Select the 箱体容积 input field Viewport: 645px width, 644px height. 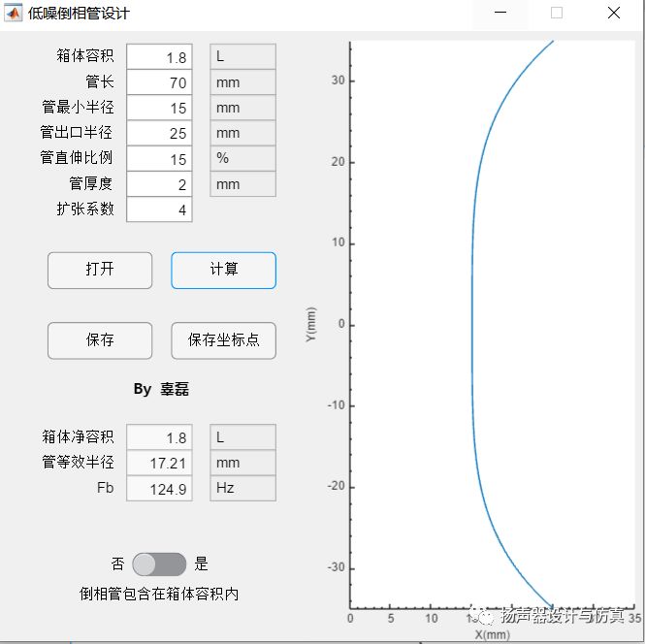[x=159, y=57]
